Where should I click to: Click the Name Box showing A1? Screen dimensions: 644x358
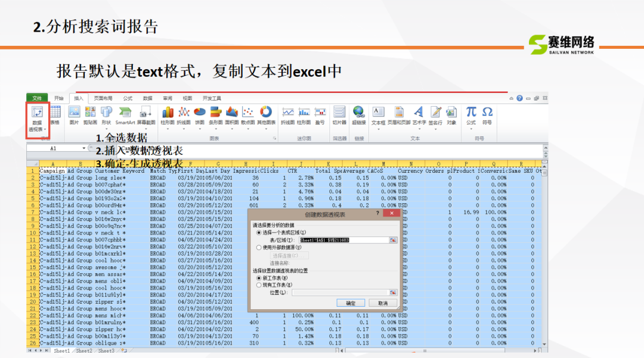pos(54,148)
